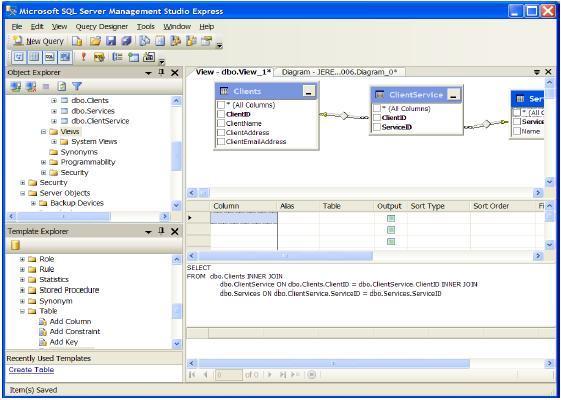This screenshot has height=400, width=561.
Task: Open the Object Explorer window position dropdown
Action: point(148,73)
